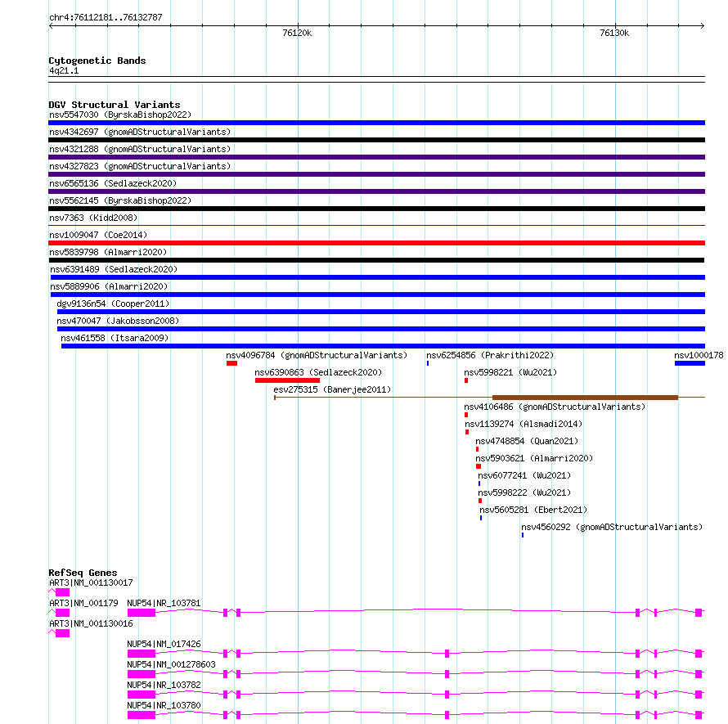Click the Cytogenetic Bands track heading

(97, 61)
